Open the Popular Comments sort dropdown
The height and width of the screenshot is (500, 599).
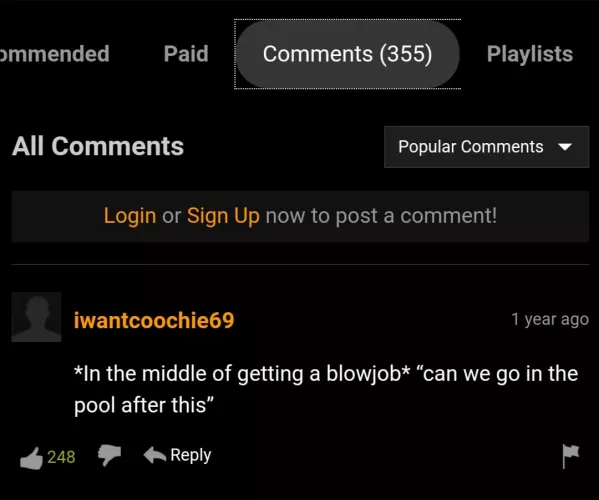pos(486,147)
